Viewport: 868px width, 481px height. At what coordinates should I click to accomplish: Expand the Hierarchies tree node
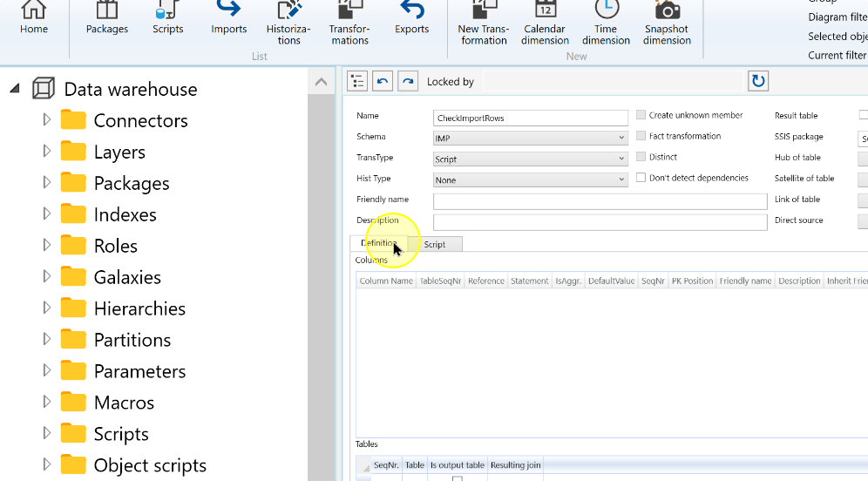pyautogui.click(x=46, y=308)
